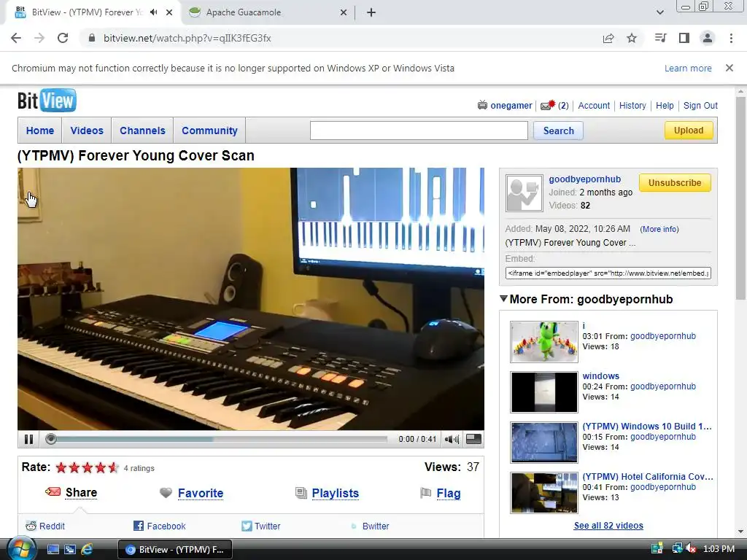Viewport: 747px width, 560px height.
Task: Click the Twitter bird icon
Action: click(x=247, y=526)
